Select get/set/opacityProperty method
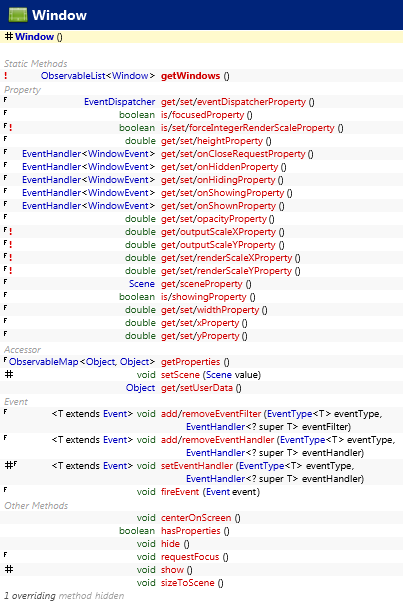Screen dimensions: 403x602 (213, 219)
